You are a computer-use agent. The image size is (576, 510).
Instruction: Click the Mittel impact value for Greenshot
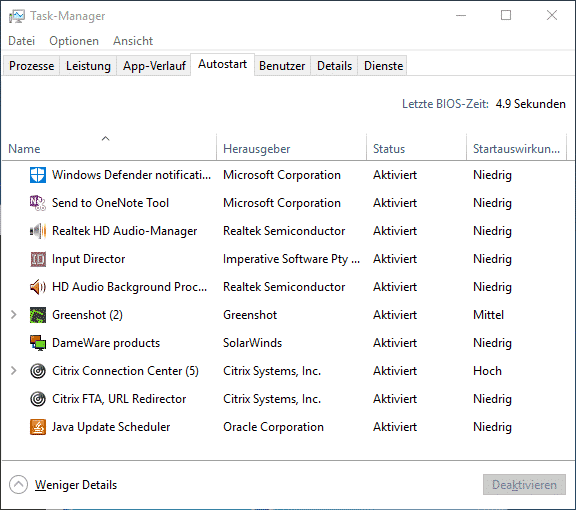[x=488, y=315]
